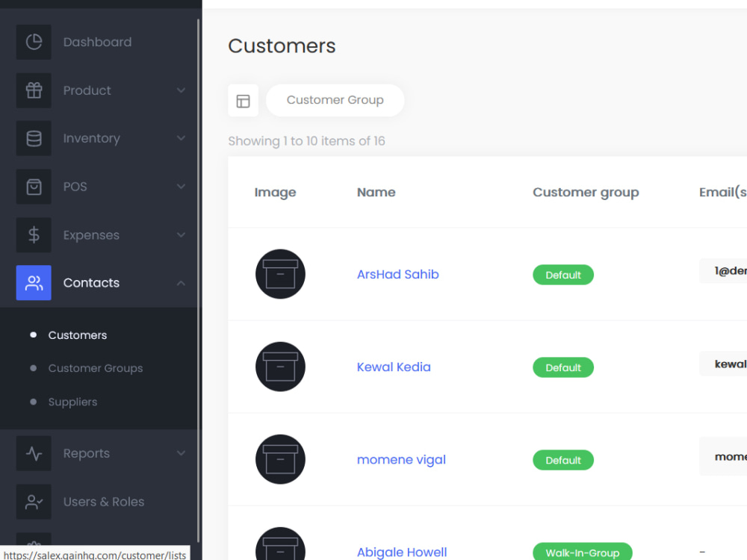Click the Inventory sidebar icon
This screenshot has height=560, width=747.
coord(34,138)
